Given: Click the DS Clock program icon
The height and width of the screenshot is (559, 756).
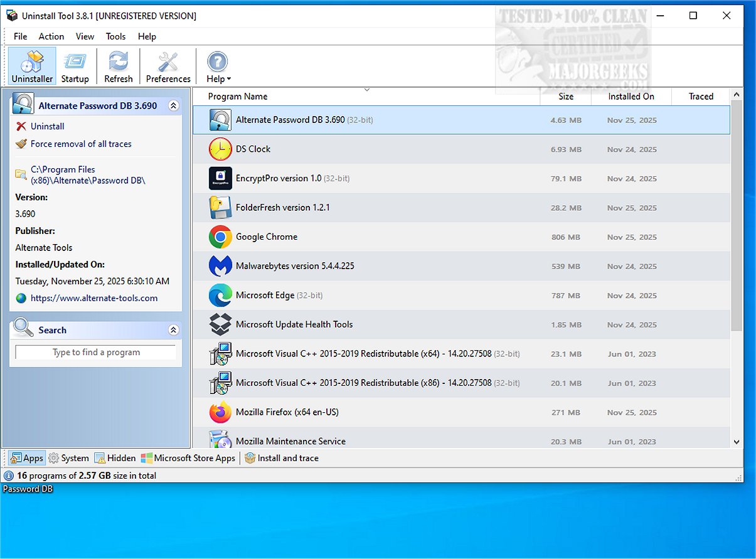Looking at the screenshot, I should pyautogui.click(x=220, y=149).
